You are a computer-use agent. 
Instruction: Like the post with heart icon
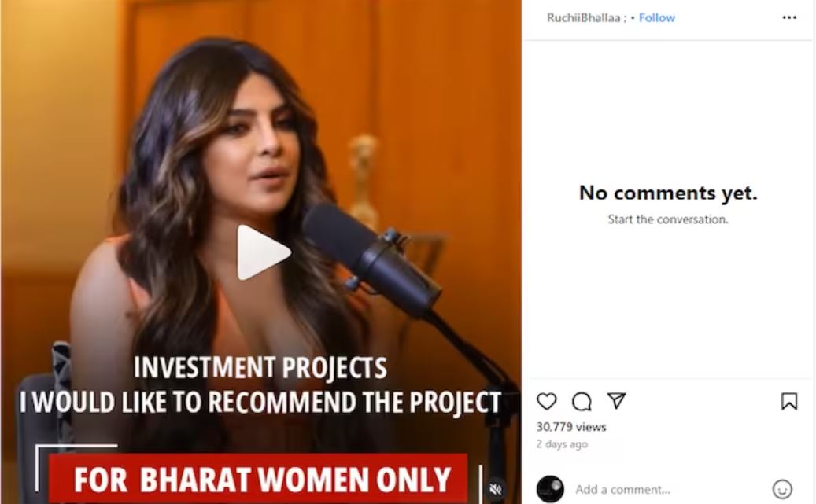click(x=546, y=402)
